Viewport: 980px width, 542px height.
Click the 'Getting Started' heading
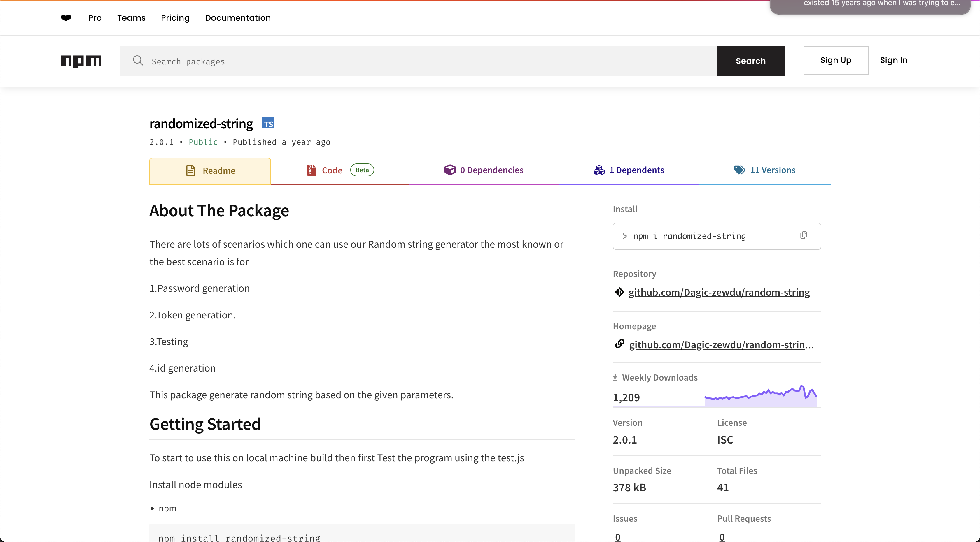205,424
